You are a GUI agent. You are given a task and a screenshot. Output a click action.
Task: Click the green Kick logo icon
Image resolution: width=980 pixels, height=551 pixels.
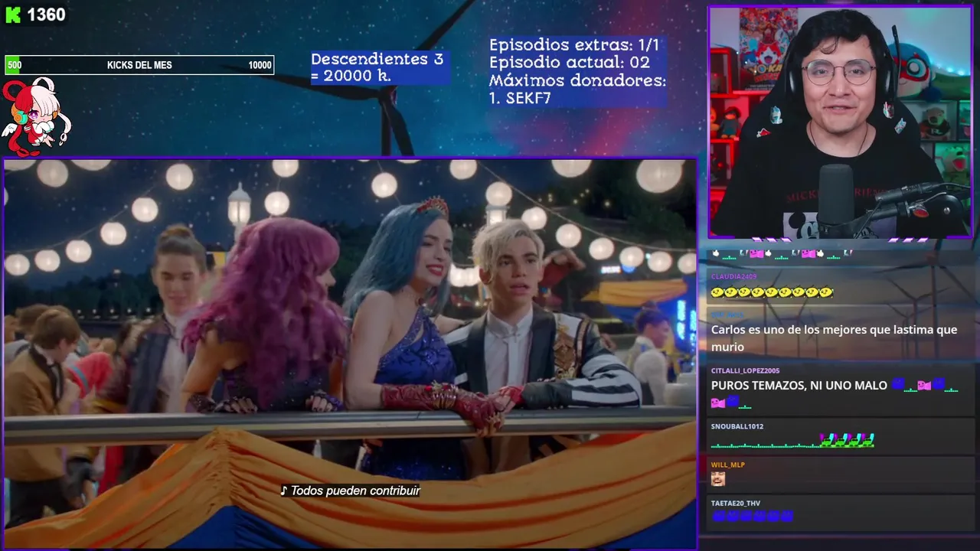point(13,15)
